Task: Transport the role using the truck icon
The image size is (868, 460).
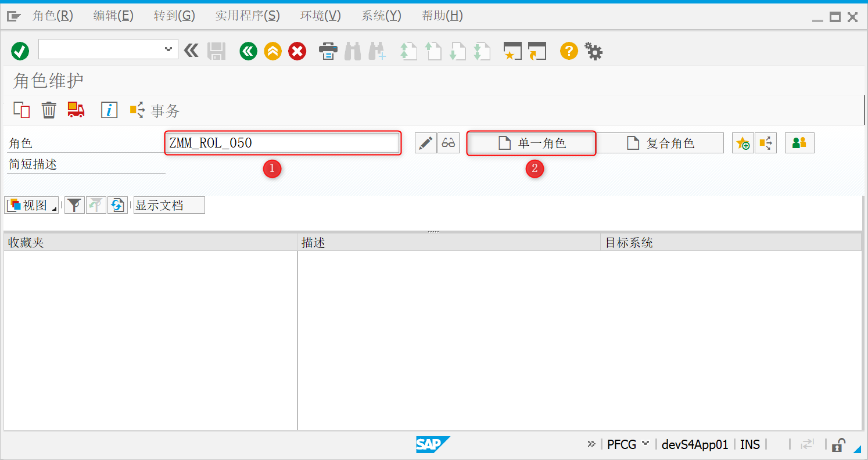Action: click(x=76, y=110)
